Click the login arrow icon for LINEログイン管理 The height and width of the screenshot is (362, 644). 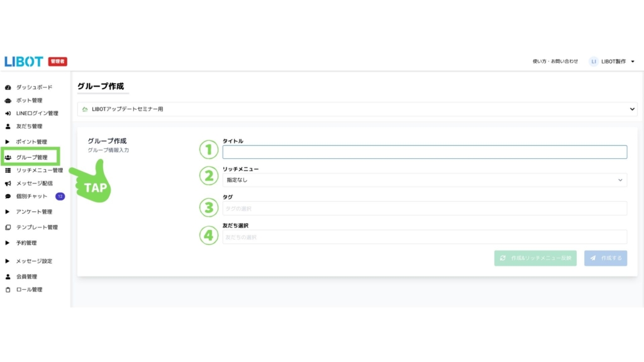(8, 114)
